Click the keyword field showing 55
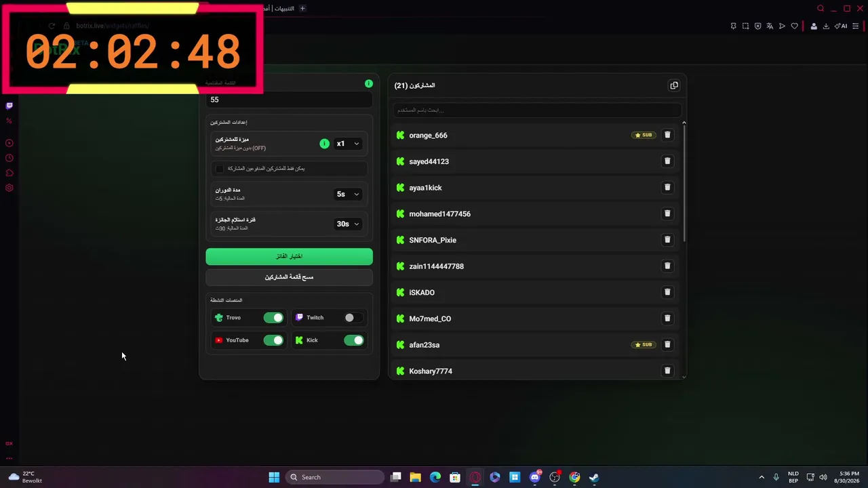Screen dimensions: 868x488 click(289, 100)
